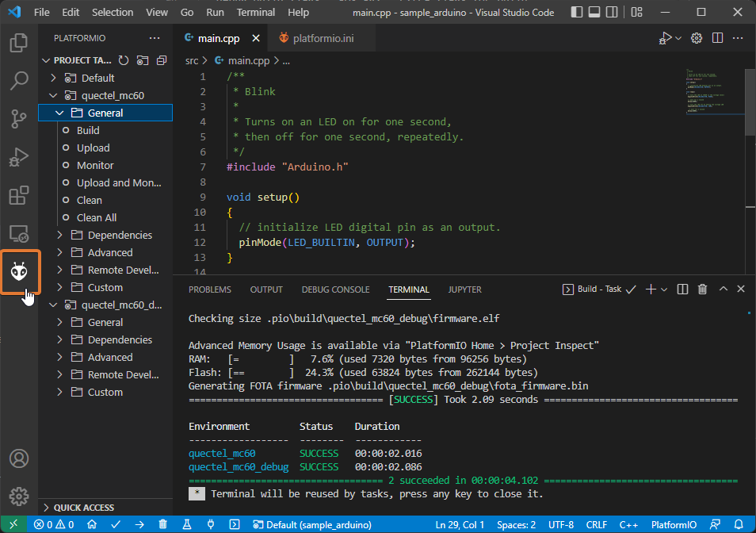Switch to the PROBLEMS panel tab
The height and width of the screenshot is (533, 756).
coord(210,290)
